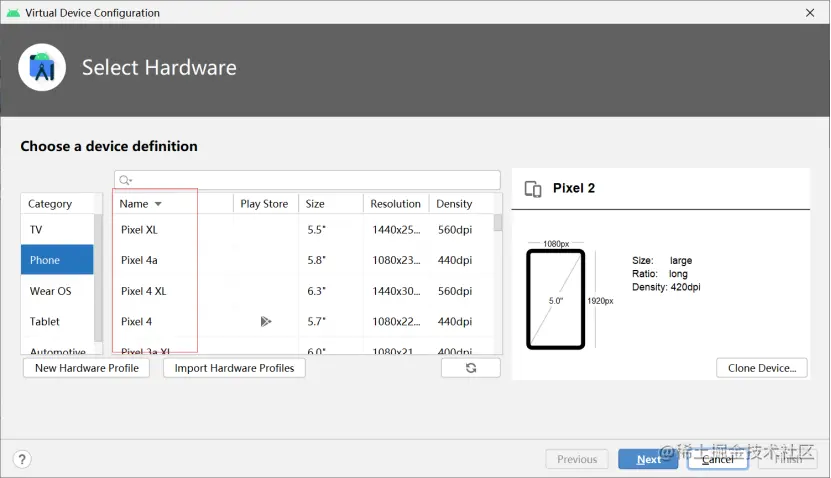Click the 5.5" size cell
This screenshot has height=478, width=831.
tap(316, 229)
